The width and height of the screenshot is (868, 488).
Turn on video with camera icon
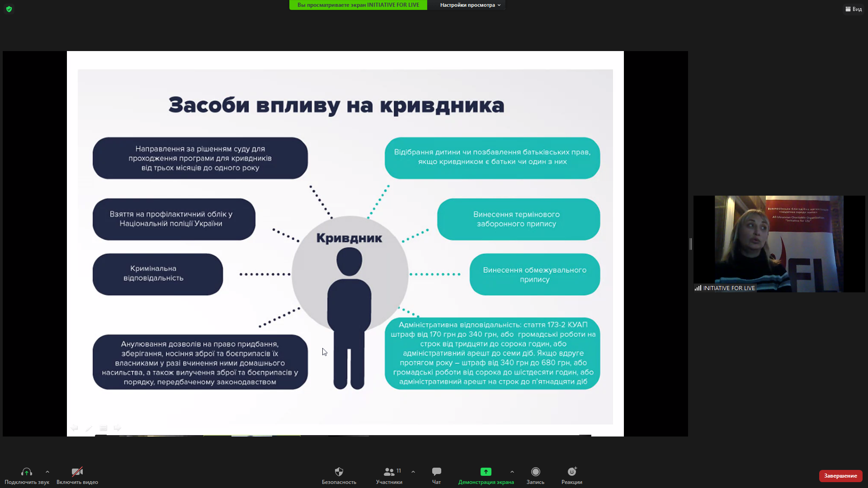click(77, 472)
